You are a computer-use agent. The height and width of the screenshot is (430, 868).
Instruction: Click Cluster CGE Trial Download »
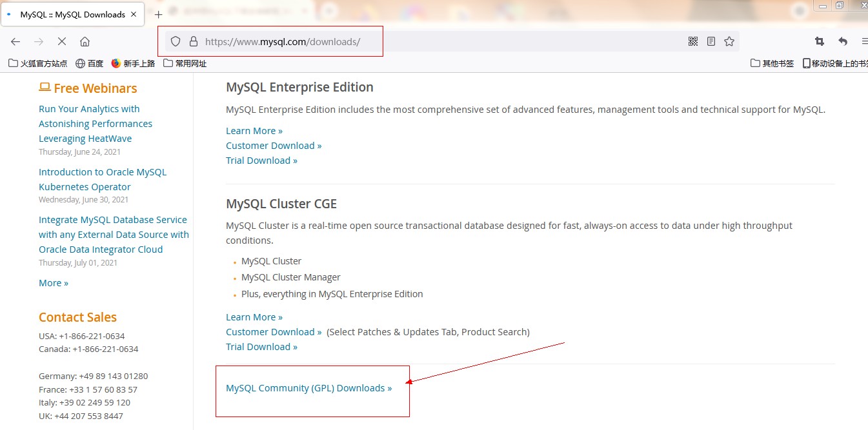coord(261,347)
